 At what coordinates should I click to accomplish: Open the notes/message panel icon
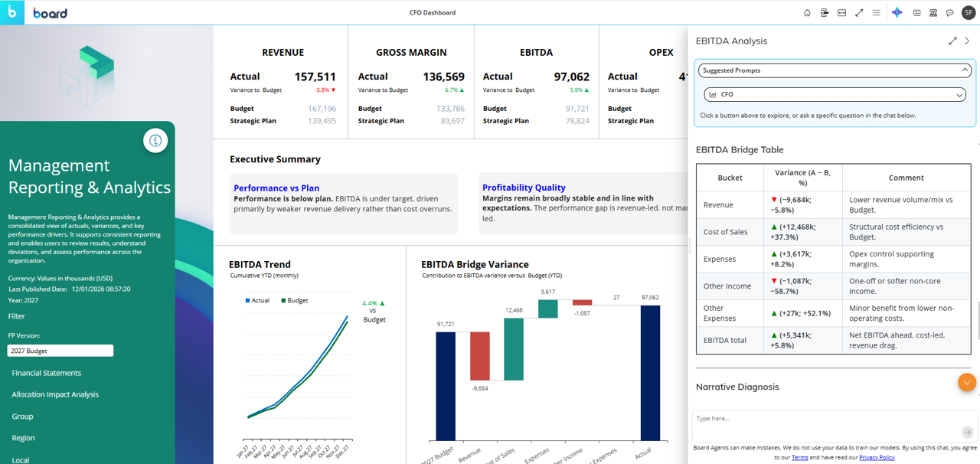point(916,13)
